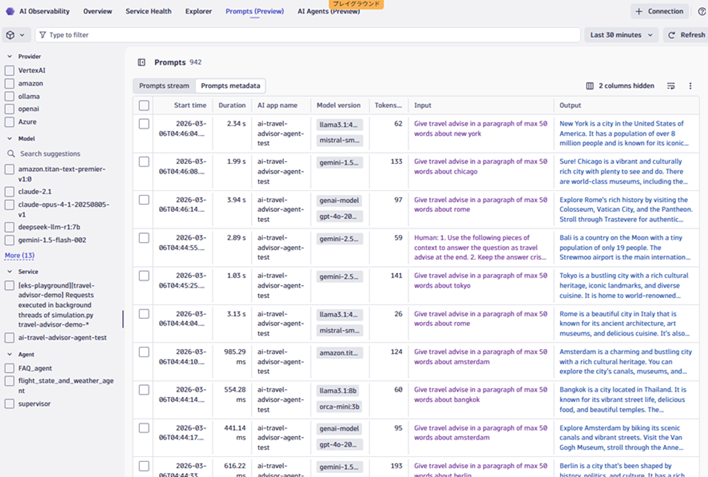The width and height of the screenshot is (708, 477).
Task: Open the Last 30 minutes timeframe dropdown
Action: click(x=621, y=35)
